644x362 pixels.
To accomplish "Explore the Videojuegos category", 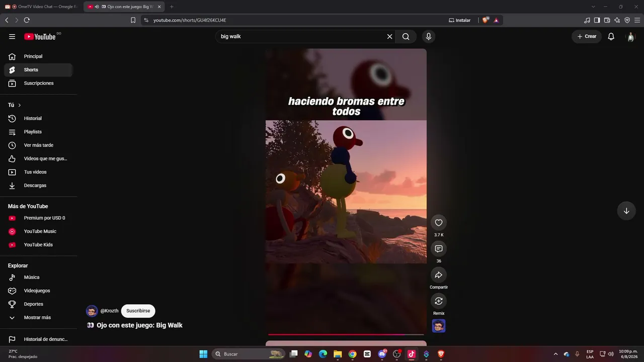I will click(x=38, y=291).
